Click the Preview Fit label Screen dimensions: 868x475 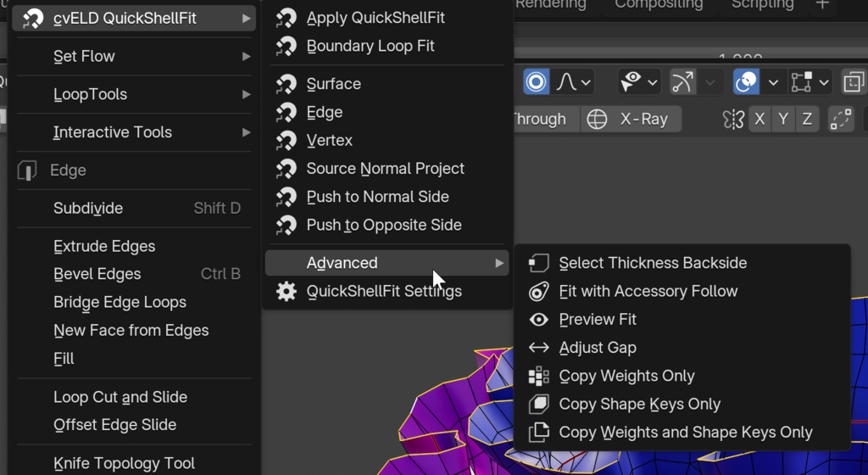(x=598, y=320)
